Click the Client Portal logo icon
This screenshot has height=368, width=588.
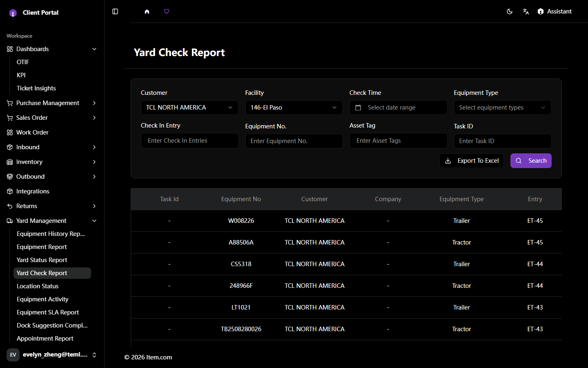tap(13, 13)
